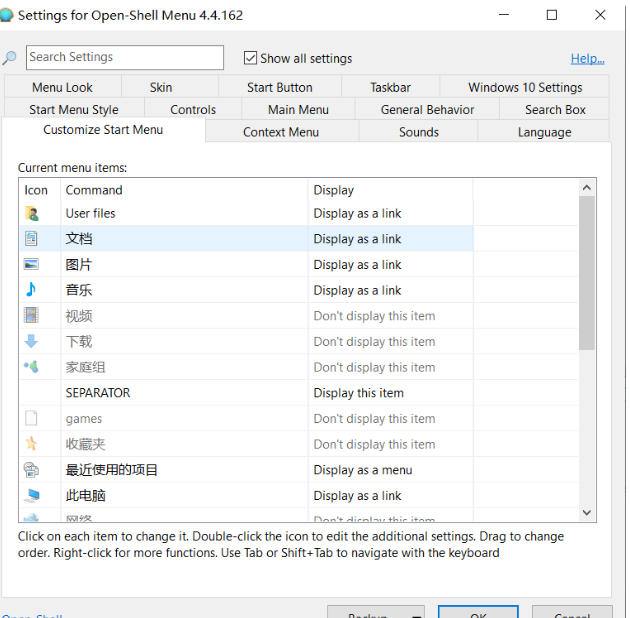Change Display setting of 最近使用的项目
The height and width of the screenshot is (618, 630).
[390, 470]
